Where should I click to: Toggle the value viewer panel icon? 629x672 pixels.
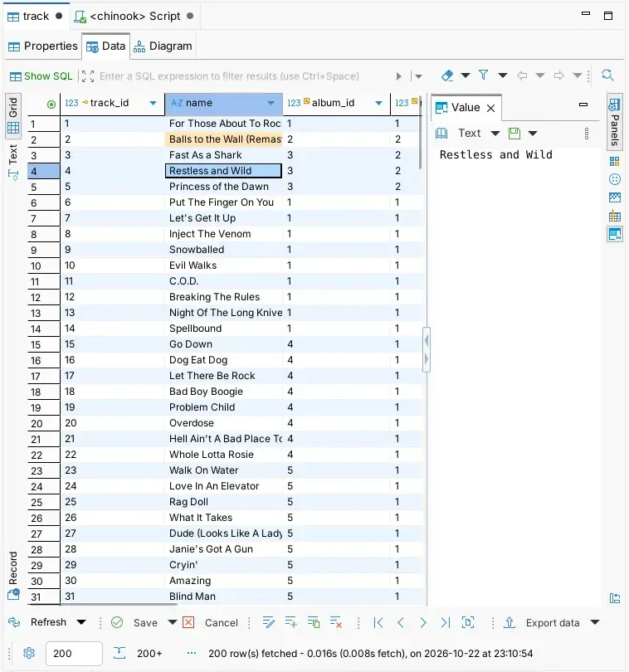coord(615,234)
